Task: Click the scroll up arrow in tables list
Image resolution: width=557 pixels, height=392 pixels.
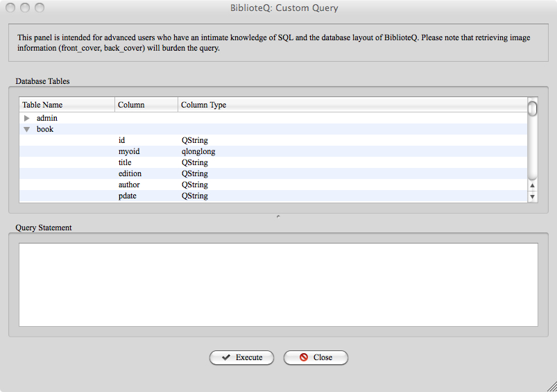Action: [x=532, y=185]
